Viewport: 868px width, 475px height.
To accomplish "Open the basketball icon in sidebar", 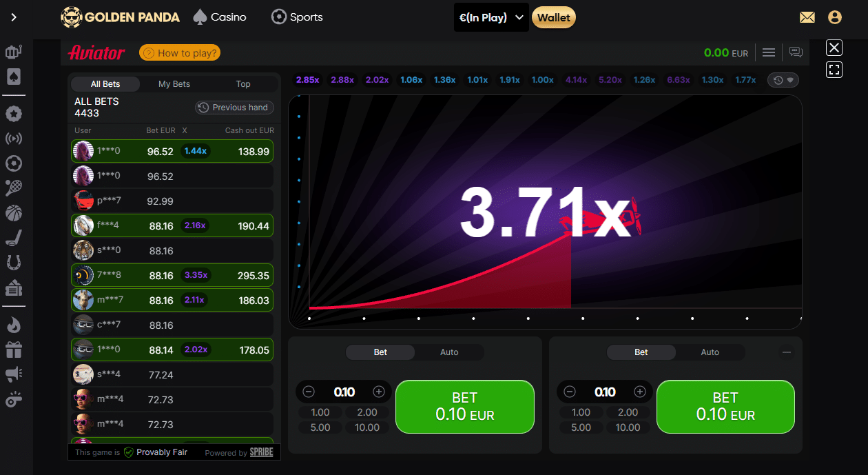I will [x=14, y=213].
